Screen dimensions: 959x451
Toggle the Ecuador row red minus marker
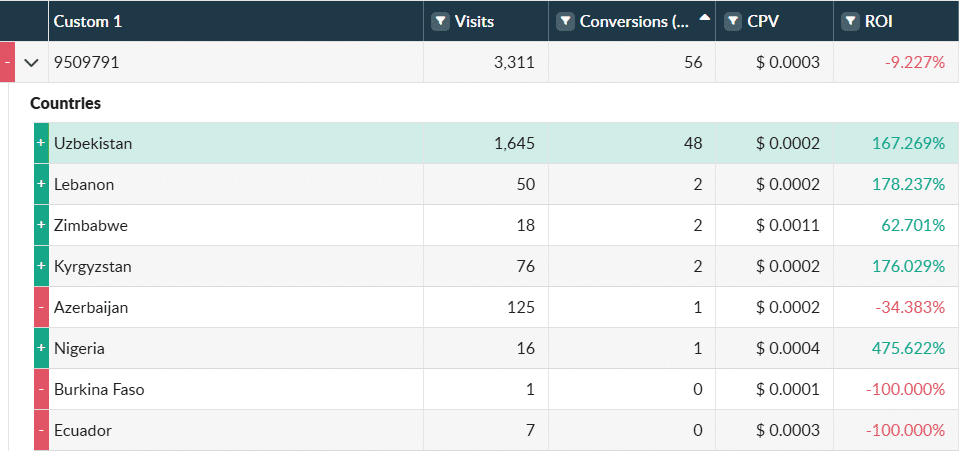tap(41, 431)
